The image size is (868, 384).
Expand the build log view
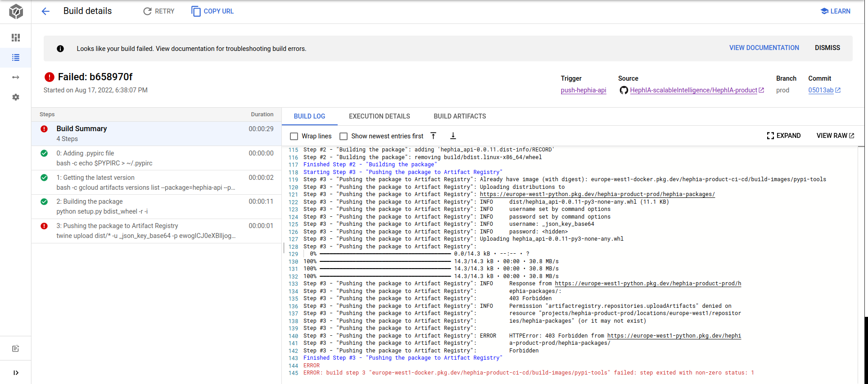coord(783,136)
